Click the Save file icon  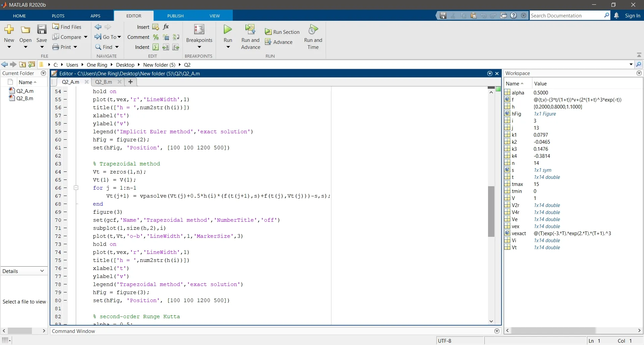[x=42, y=30]
